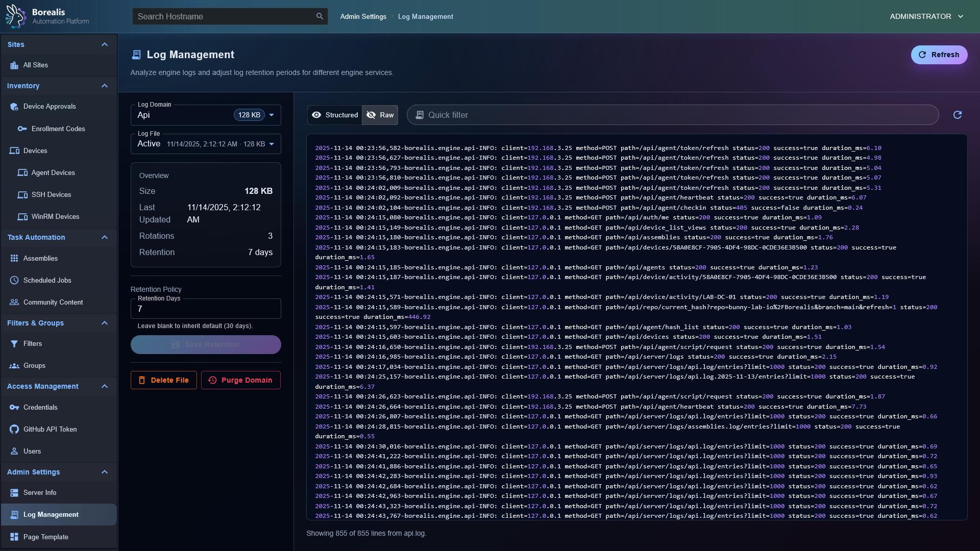Collapse the Inventory sidebar section

tap(104, 86)
